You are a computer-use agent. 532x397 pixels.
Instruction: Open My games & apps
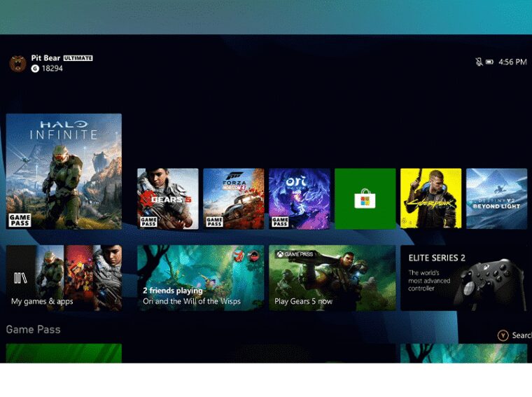point(64,278)
